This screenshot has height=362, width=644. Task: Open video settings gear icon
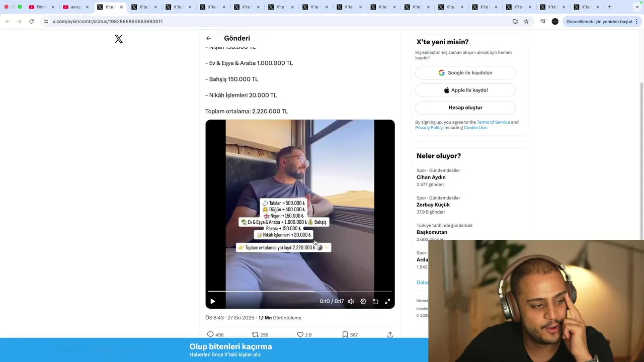(x=363, y=301)
